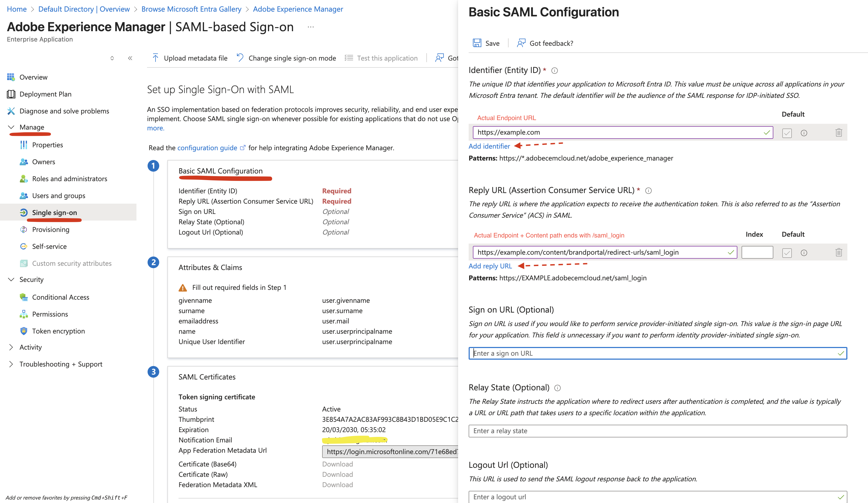Click the info icon beside Identifier (Entity ID) heading
868x503 pixels.
[x=555, y=71]
